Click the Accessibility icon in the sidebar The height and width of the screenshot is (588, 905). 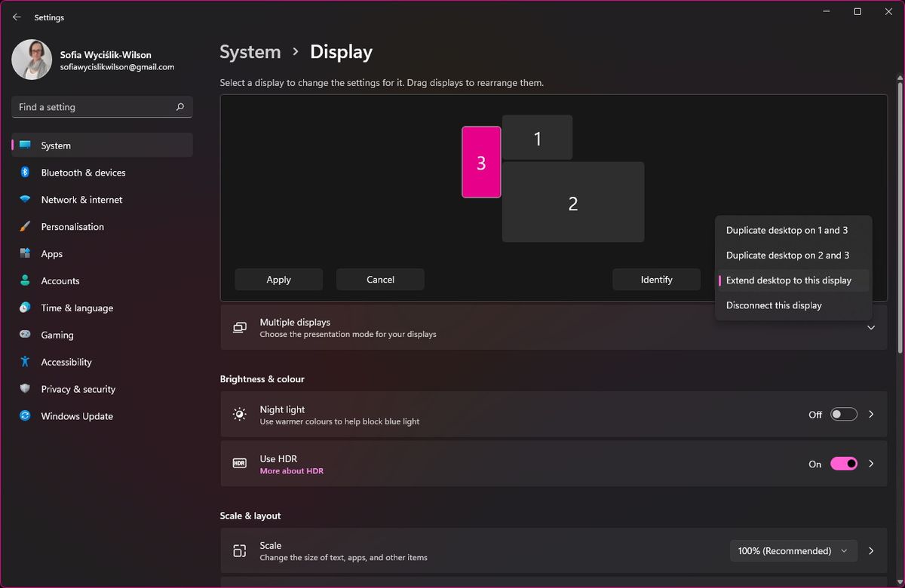click(24, 362)
